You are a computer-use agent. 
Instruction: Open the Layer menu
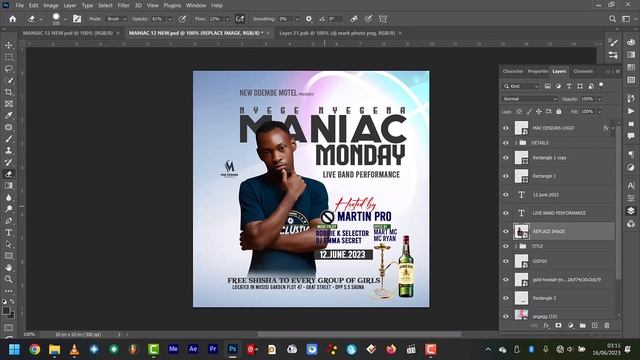(x=70, y=5)
